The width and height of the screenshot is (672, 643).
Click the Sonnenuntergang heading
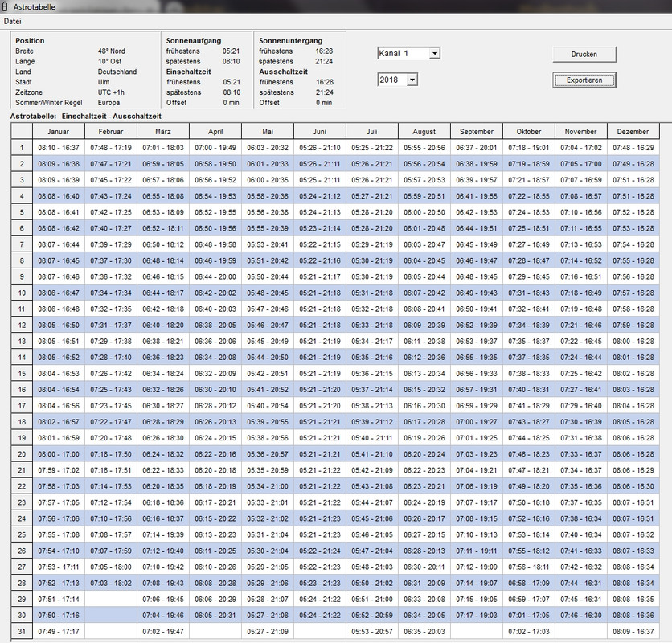[x=290, y=41]
